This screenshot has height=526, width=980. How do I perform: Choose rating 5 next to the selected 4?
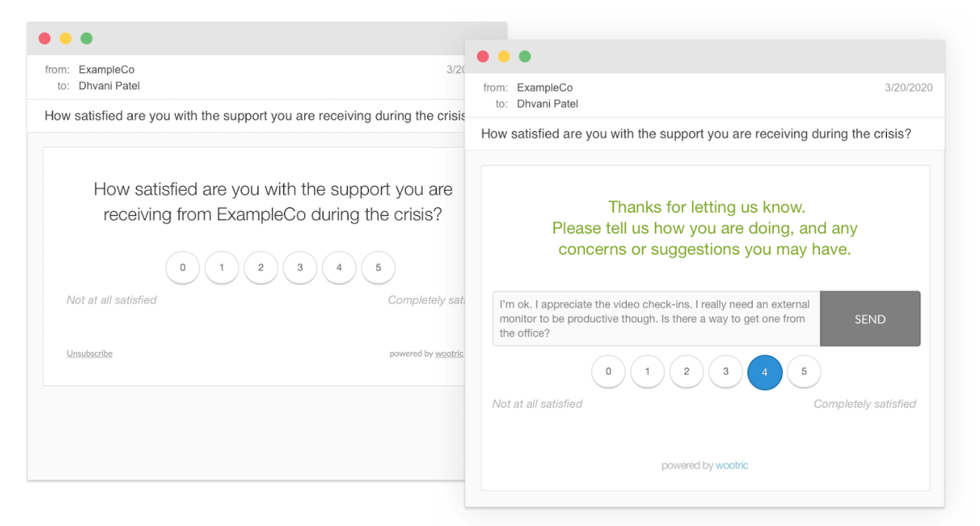(x=804, y=372)
